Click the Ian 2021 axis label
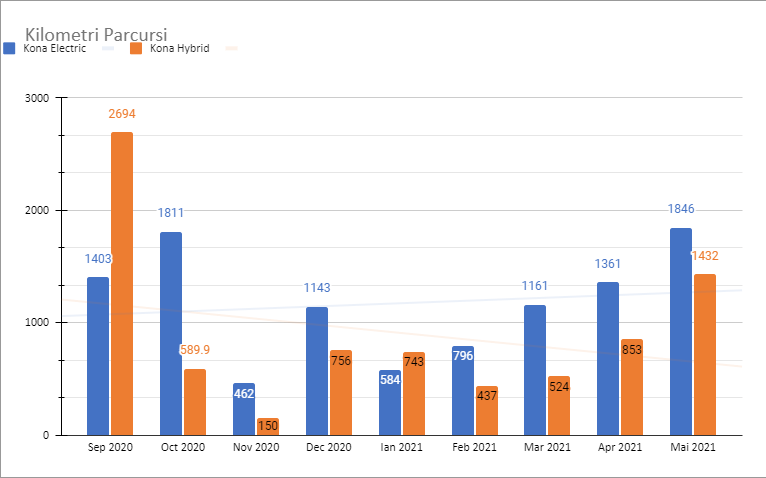 click(x=402, y=447)
